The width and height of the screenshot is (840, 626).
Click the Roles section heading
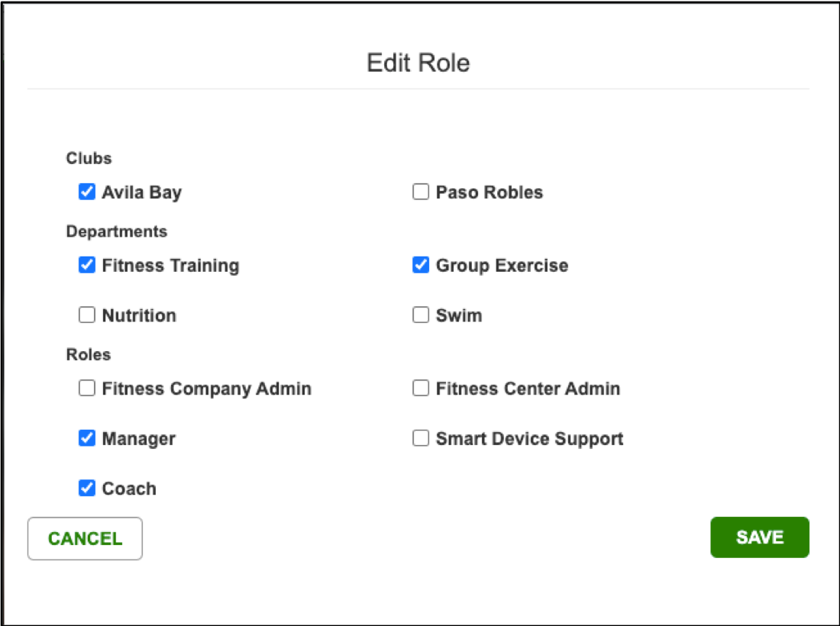(88, 354)
